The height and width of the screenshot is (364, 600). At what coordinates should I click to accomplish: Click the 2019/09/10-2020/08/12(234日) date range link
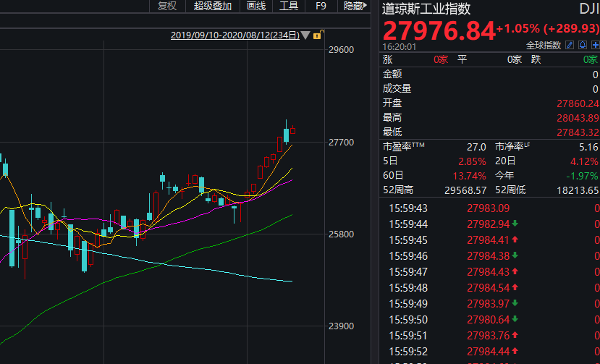point(235,35)
